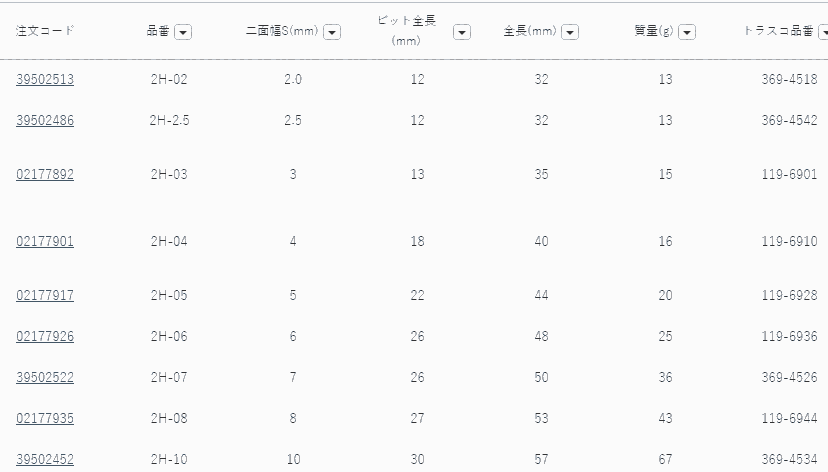Click order code link 02177926
Viewport: 828px width, 472px height.
pyautogui.click(x=45, y=337)
